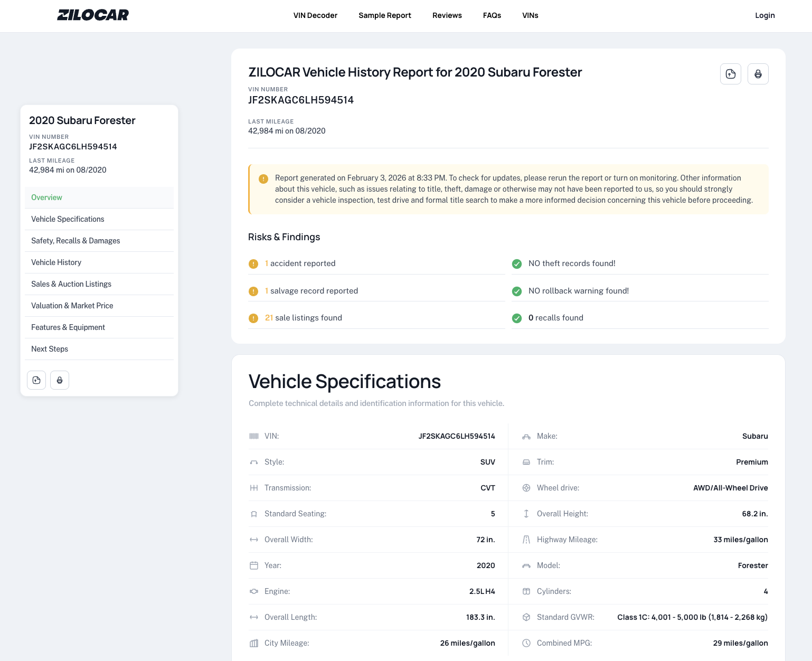Viewport: 812px width, 661px height.
Task: Click the ZILOCAR logo
Action: 92,15
